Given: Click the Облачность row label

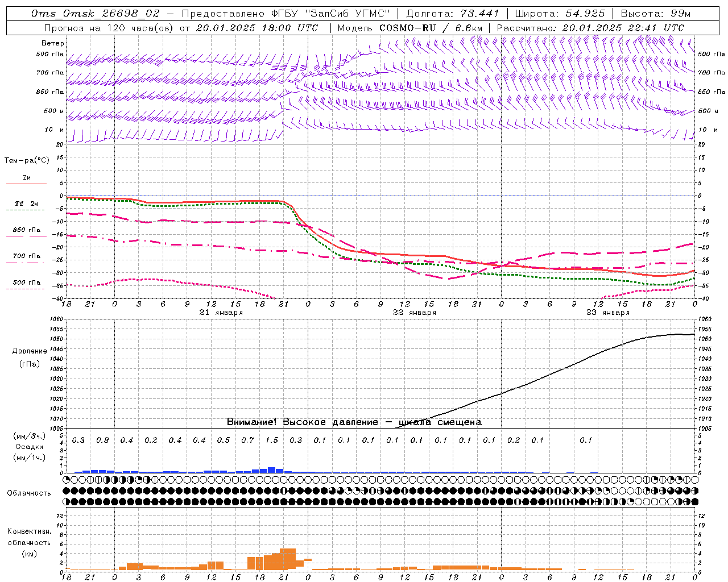Looking at the screenshot, I should pyautogui.click(x=29, y=493).
